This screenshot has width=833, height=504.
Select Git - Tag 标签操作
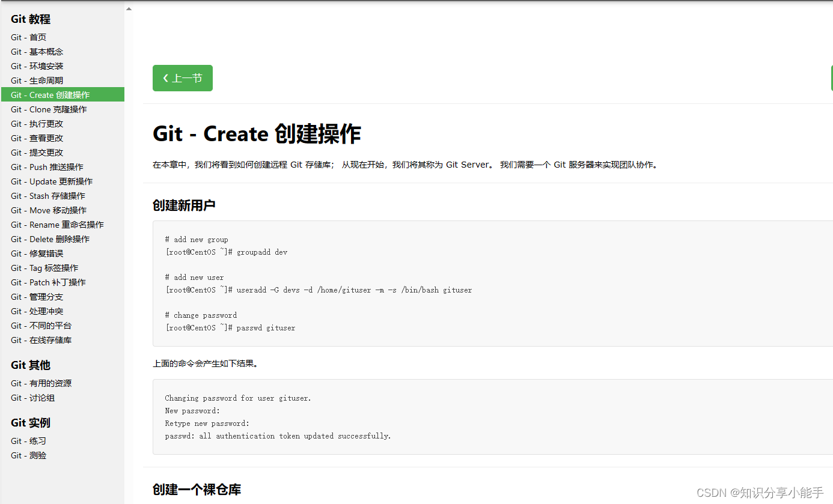[44, 268]
